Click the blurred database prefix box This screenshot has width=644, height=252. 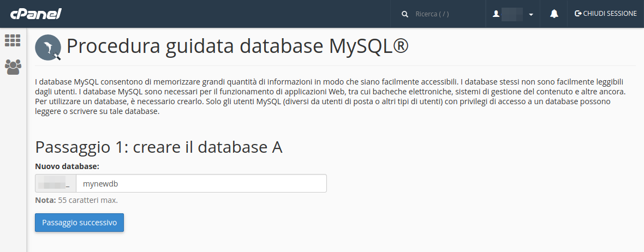tap(56, 183)
